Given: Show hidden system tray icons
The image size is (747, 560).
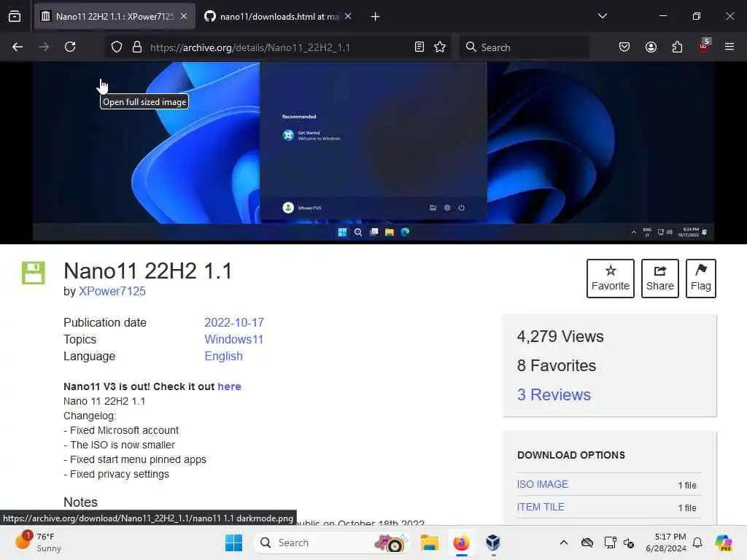Looking at the screenshot, I should pyautogui.click(x=564, y=542).
